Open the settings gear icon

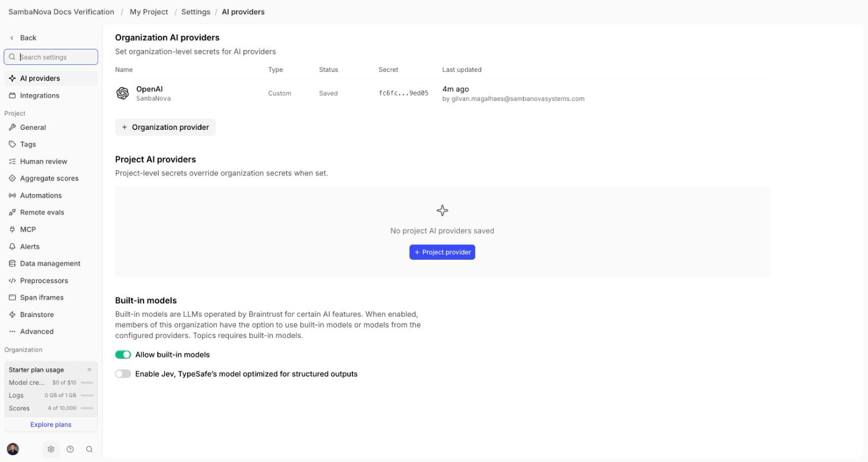pos(51,449)
